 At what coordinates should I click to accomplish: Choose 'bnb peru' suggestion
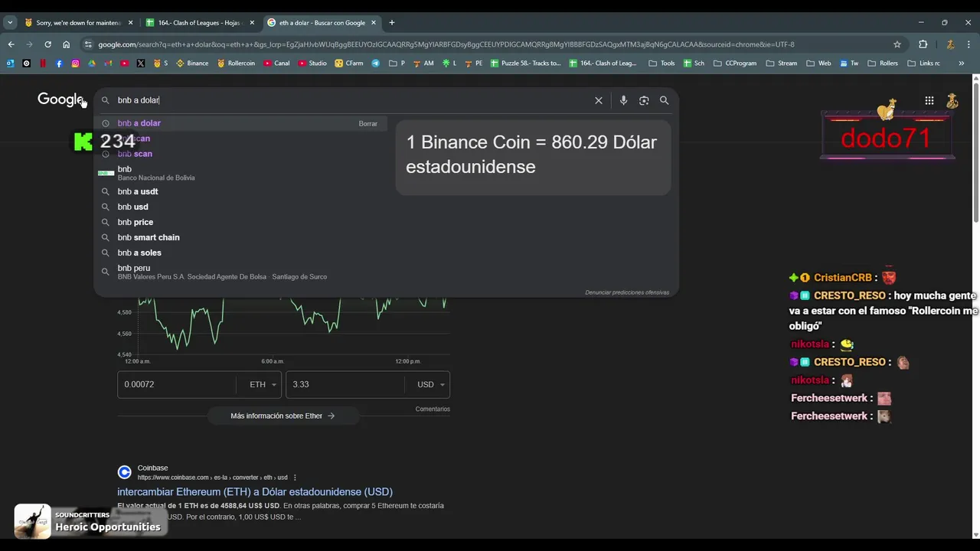[x=241, y=272]
